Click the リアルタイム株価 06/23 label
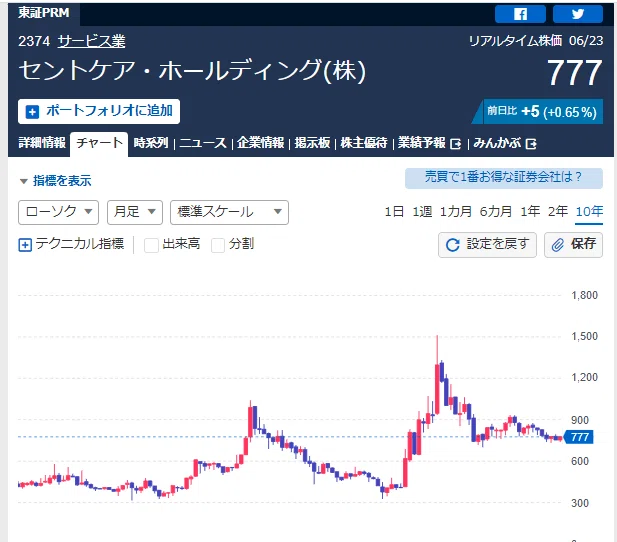 pos(536,41)
